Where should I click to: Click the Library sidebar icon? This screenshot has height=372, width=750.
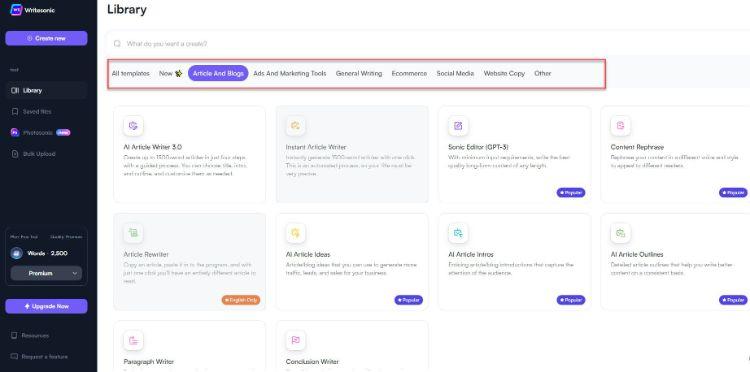(x=15, y=90)
